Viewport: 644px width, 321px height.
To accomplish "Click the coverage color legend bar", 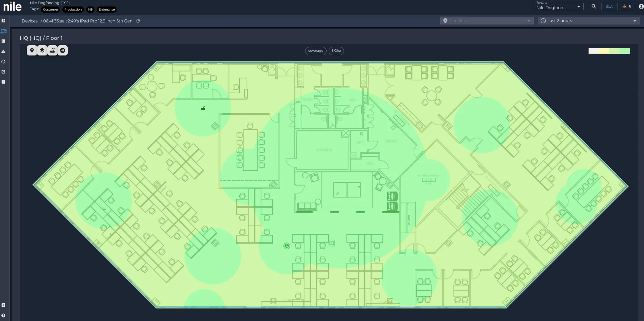I will [609, 51].
